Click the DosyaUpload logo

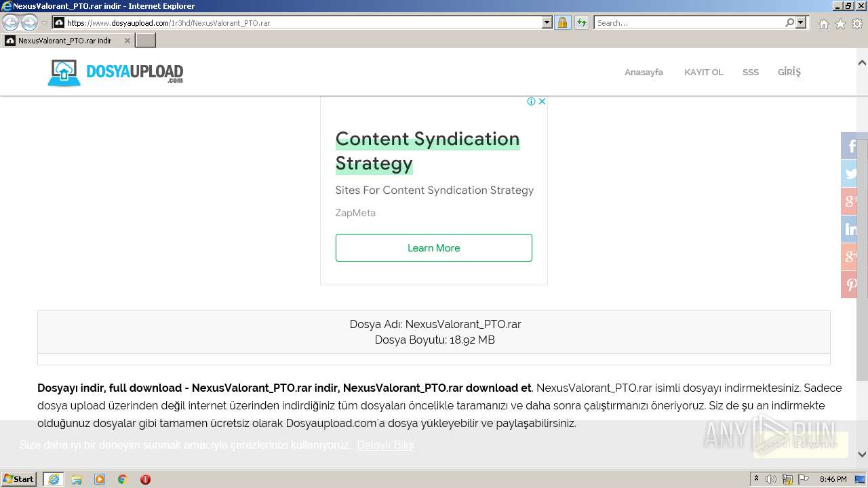click(x=115, y=73)
